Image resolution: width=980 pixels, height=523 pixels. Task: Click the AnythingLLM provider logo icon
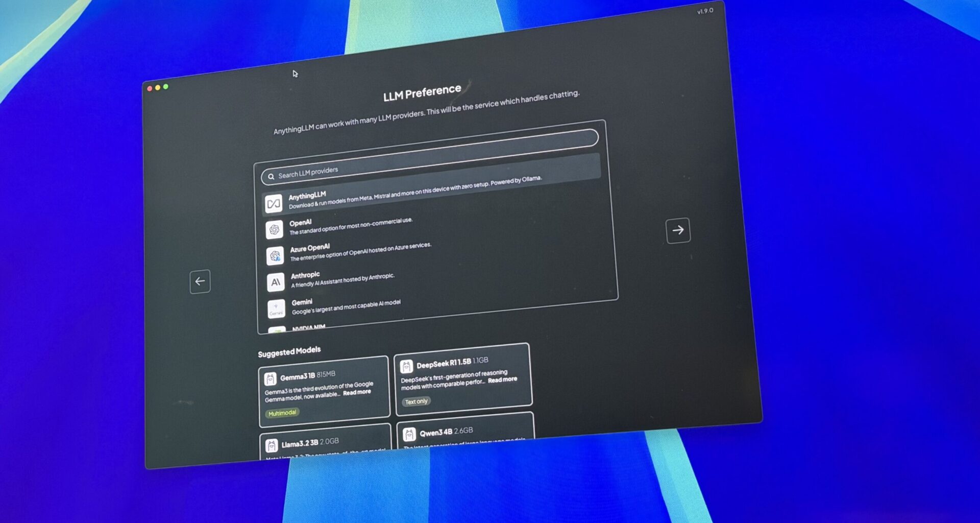coord(274,203)
